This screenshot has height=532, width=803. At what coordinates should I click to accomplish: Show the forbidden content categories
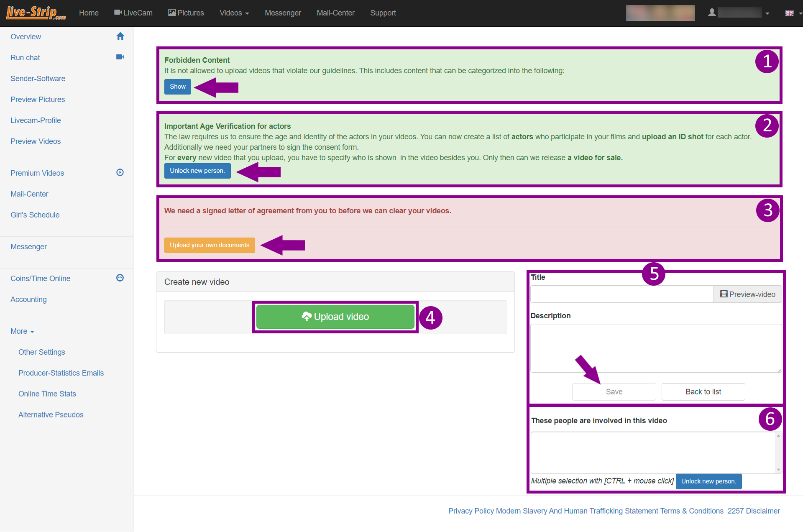177,87
